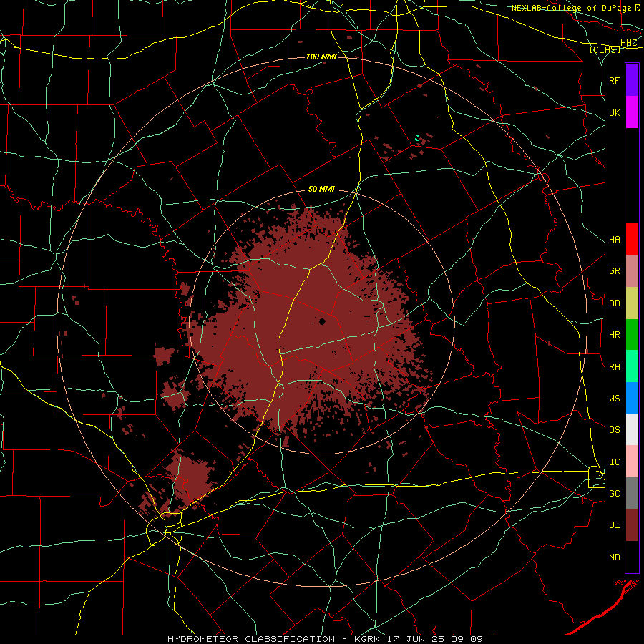Pick the RA mint-green legend swatch
Image resolution: width=644 pixels, height=644 pixels.
(632, 366)
